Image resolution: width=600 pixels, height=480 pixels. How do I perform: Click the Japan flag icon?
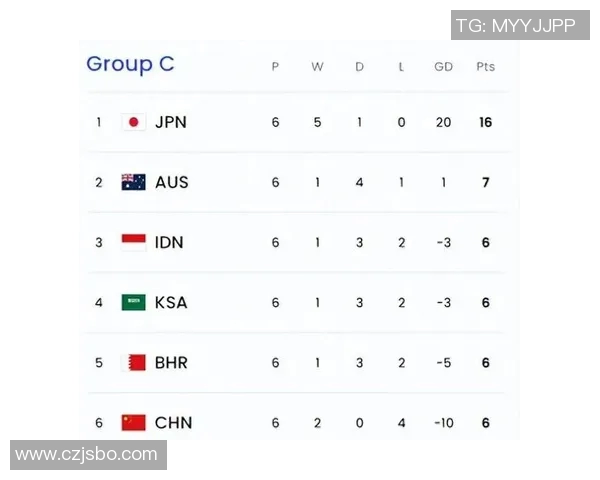coord(133,122)
